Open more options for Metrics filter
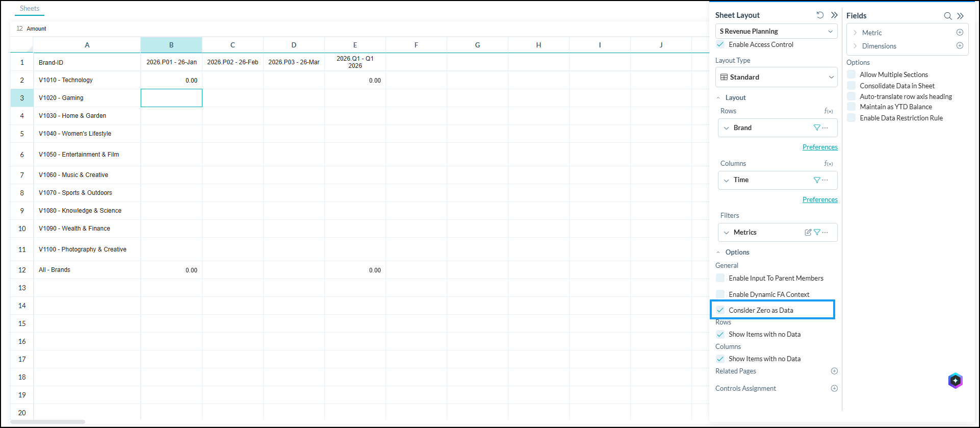This screenshot has height=428, width=980. tap(826, 232)
